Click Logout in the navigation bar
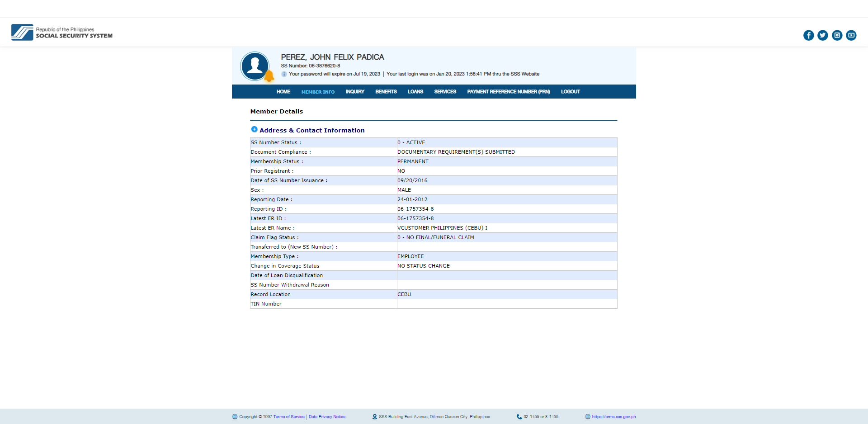Image resolution: width=868 pixels, height=424 pixels. [x=570, y=92]
